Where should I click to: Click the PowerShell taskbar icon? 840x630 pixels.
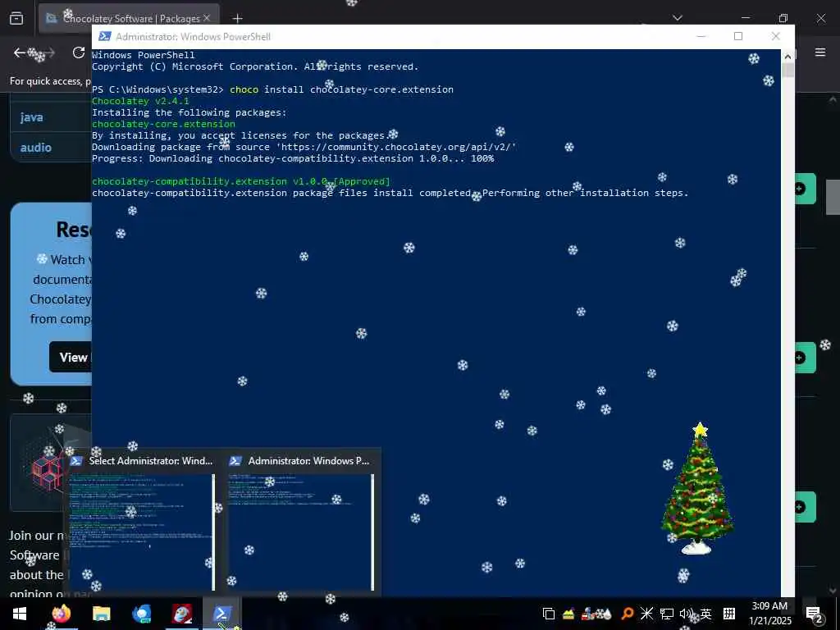[222, 614]
